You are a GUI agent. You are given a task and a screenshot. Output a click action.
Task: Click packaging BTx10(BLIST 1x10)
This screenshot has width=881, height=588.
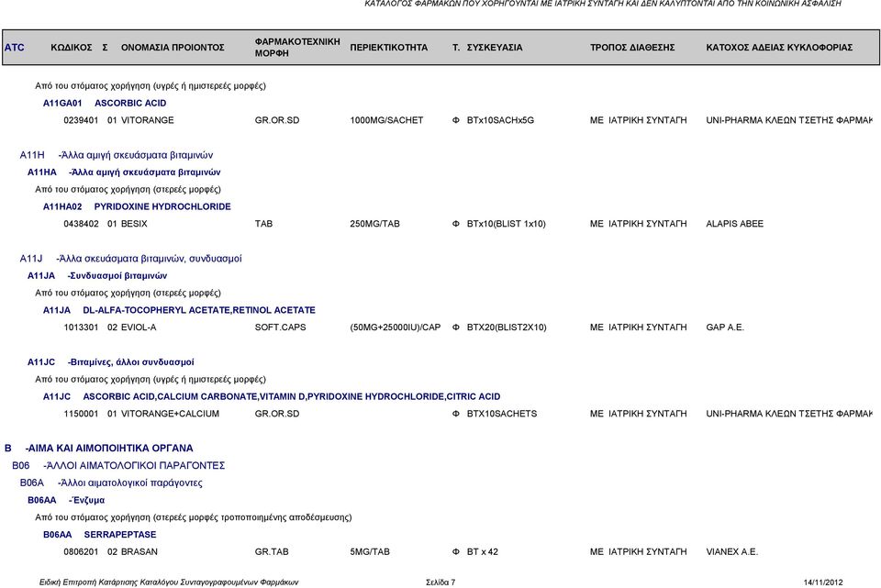click(x=507, y=224)
